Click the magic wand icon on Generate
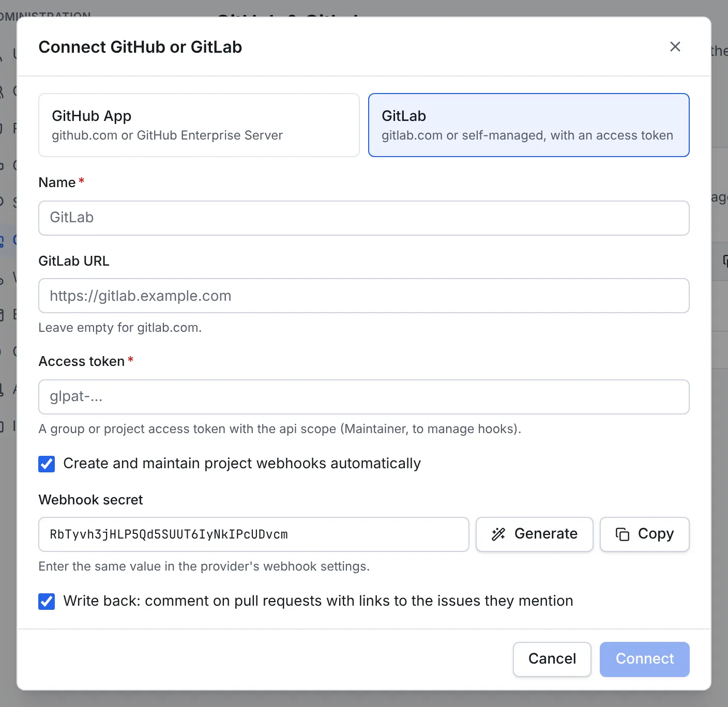The height and width of the screenshot is (707, 728). tap(498, 534)
